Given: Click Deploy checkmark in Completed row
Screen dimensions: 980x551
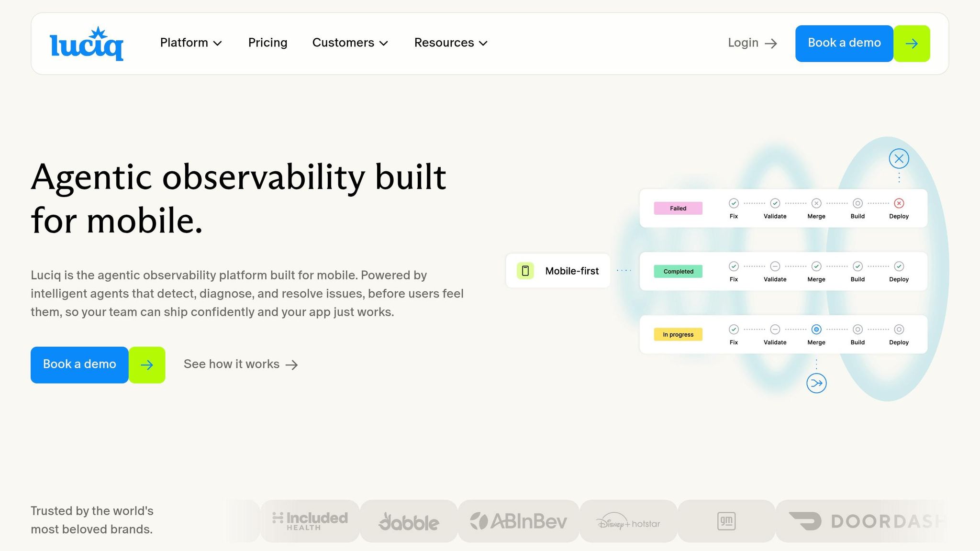Looking at the screenshot, I should point(899,266).
